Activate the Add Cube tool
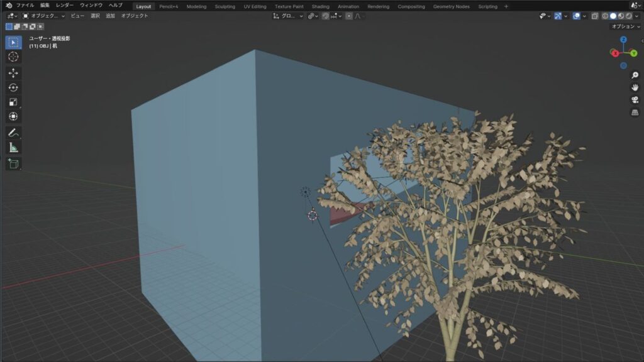This screenshot has width=644, height=362. tap(13, 164)
